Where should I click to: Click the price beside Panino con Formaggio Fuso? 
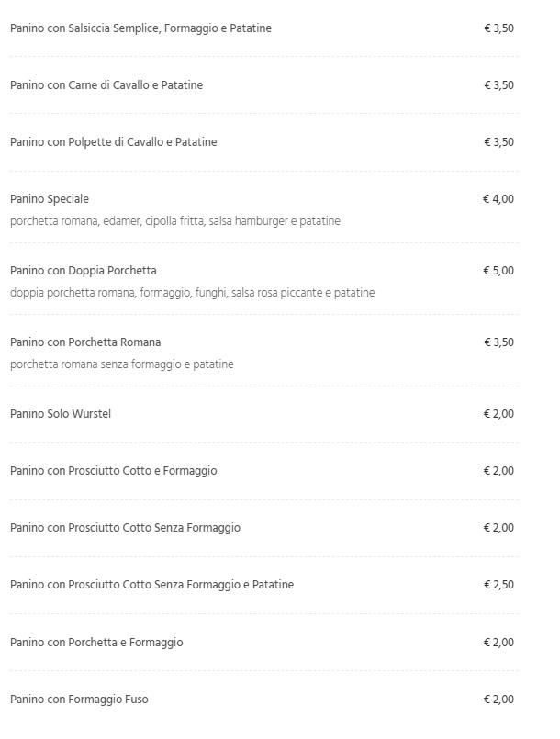pyautogui.click(x=498, y=700)
